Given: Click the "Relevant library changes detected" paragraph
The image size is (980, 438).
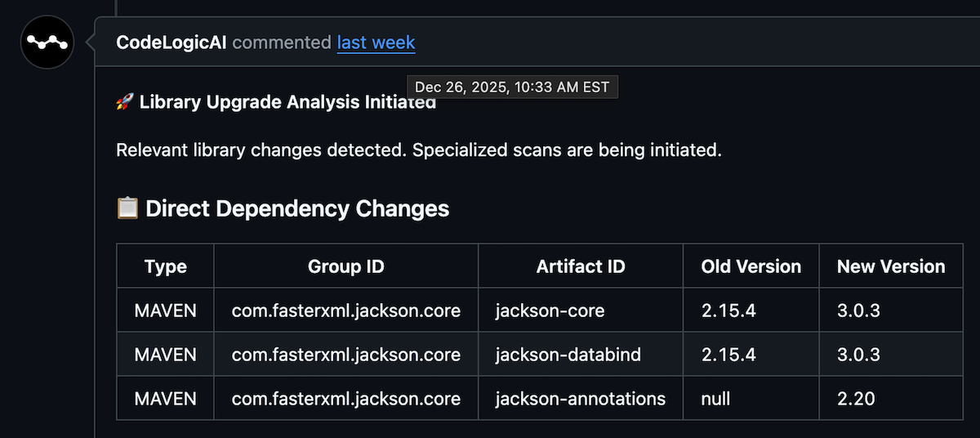Looking at the screenshot, I should click(x=419, y=150).
